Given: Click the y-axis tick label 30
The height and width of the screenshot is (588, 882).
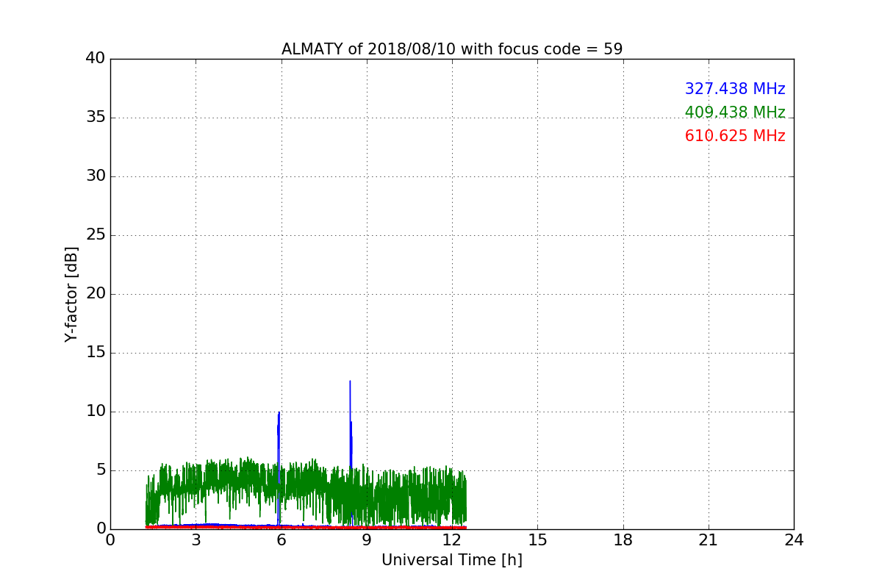Looking at the screenshot, I should coord(96,176).
